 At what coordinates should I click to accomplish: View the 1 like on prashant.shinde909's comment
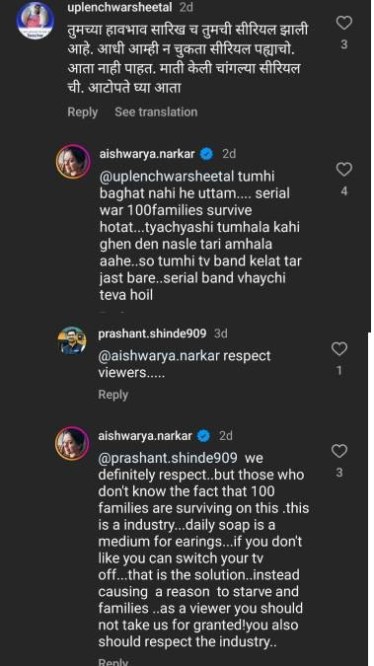pyautogui.click(x=339, y=371)
